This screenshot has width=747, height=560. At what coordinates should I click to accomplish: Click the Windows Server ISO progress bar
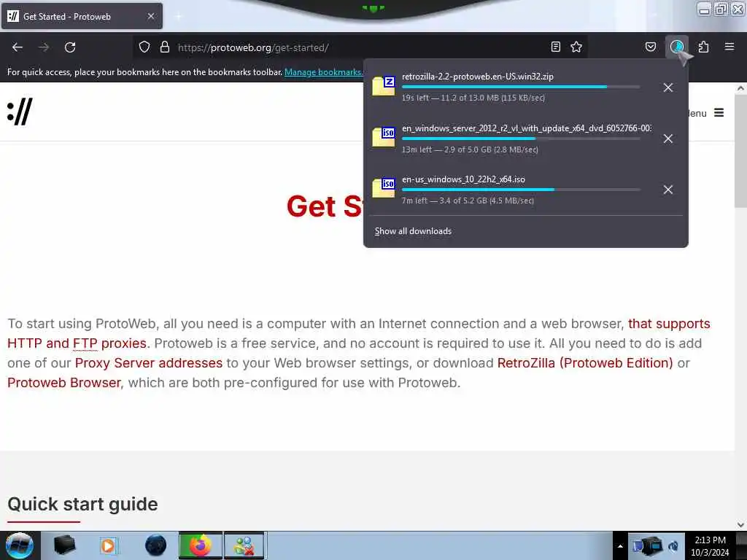pyautogui.click(x=521, y=139)
